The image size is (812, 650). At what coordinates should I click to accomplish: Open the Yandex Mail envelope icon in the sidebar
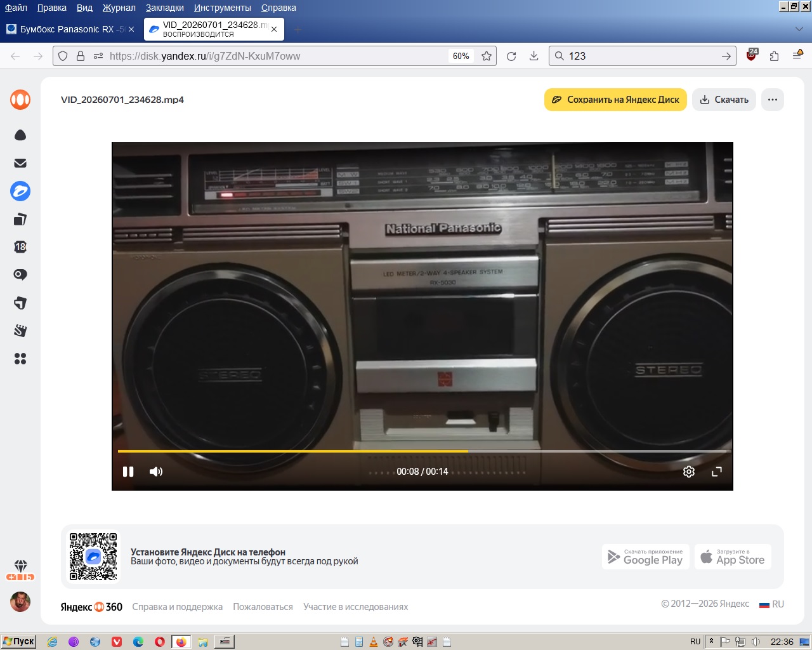pyautogui.click(x=20, y=163)
